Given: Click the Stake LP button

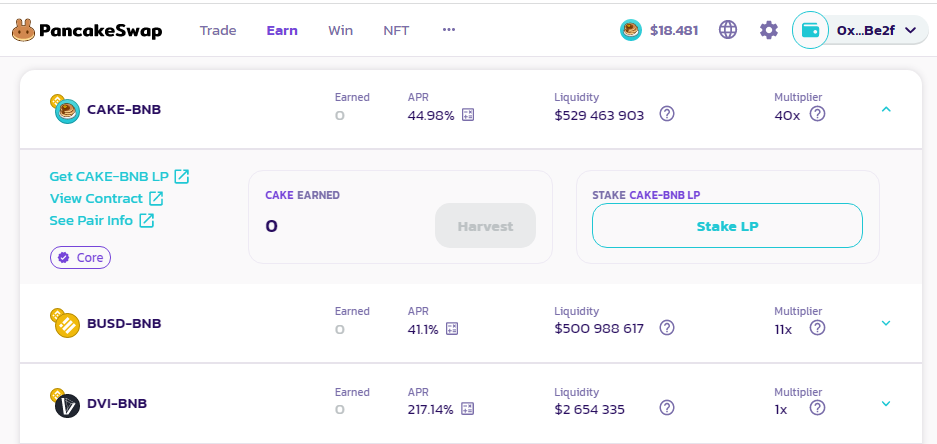Looking at the screenshot, I should pos(727,226).
